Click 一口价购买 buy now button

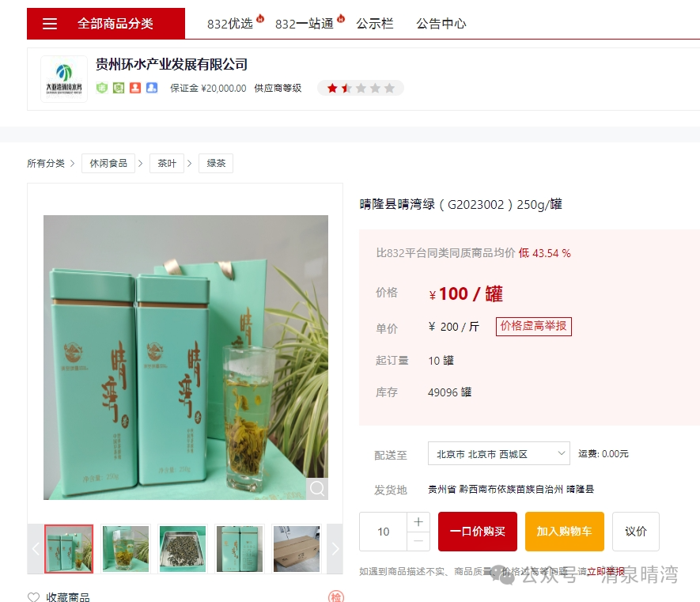pyautogui.click(x=477, y=532)
